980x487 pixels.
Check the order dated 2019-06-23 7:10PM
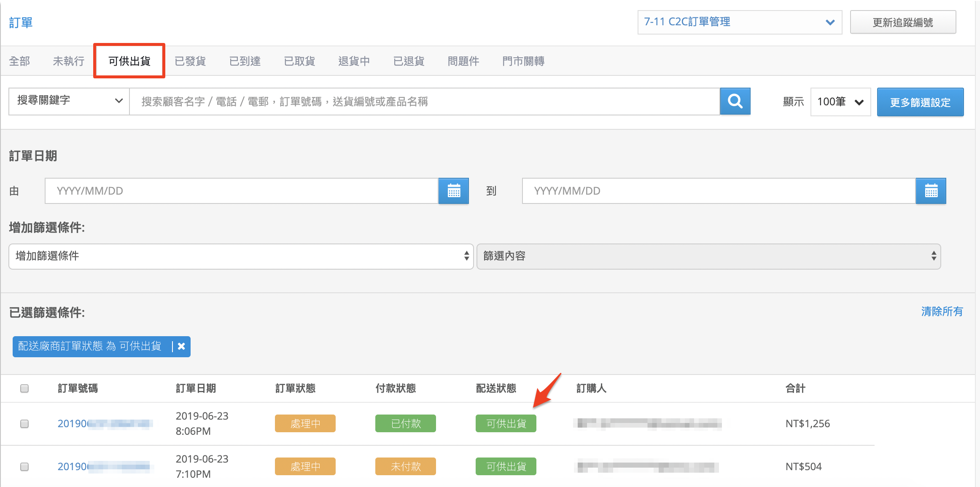click(x=24, y=466)
